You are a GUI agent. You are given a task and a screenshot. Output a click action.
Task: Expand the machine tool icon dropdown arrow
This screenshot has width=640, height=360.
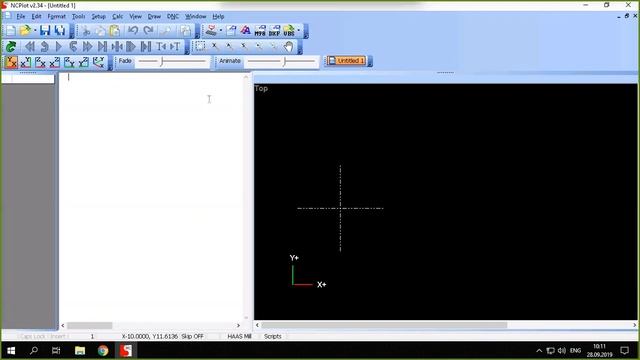(x=220, y=31)
